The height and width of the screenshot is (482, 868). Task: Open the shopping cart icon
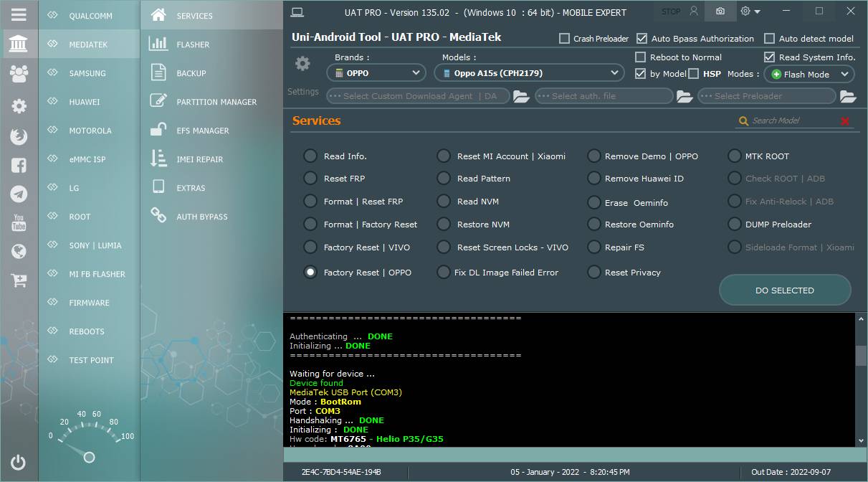pos(19,280)
